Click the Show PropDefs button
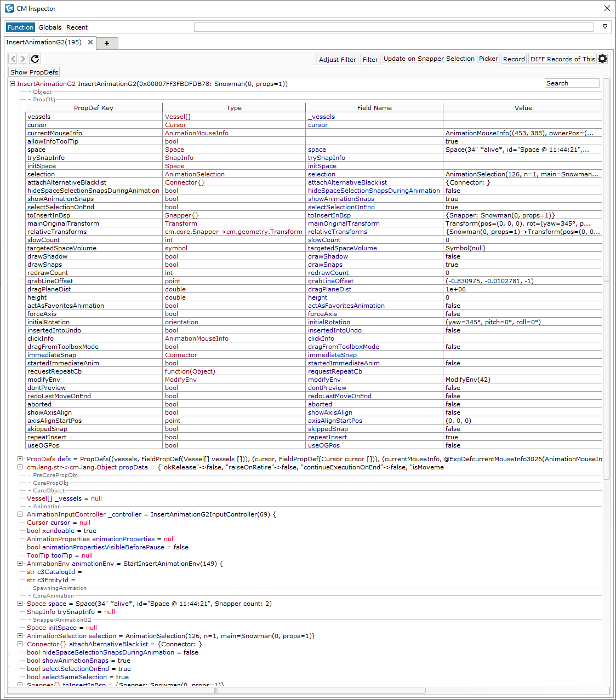This screenshot has height=700, width=616. 34,72
